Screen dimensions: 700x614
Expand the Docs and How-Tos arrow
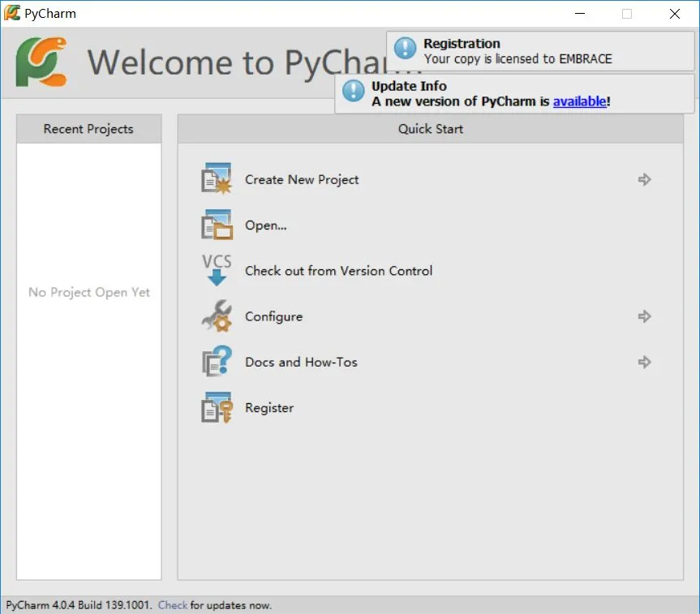tap(644, 362)
